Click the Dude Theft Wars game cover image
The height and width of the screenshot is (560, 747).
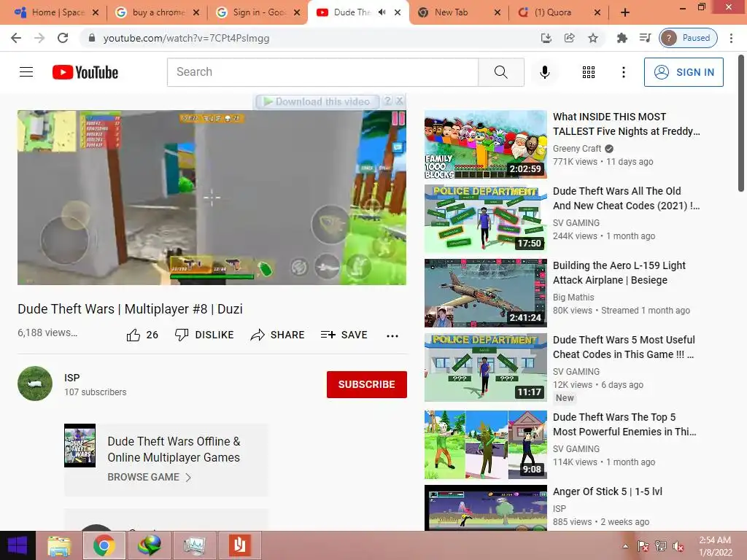pos(80,446)
